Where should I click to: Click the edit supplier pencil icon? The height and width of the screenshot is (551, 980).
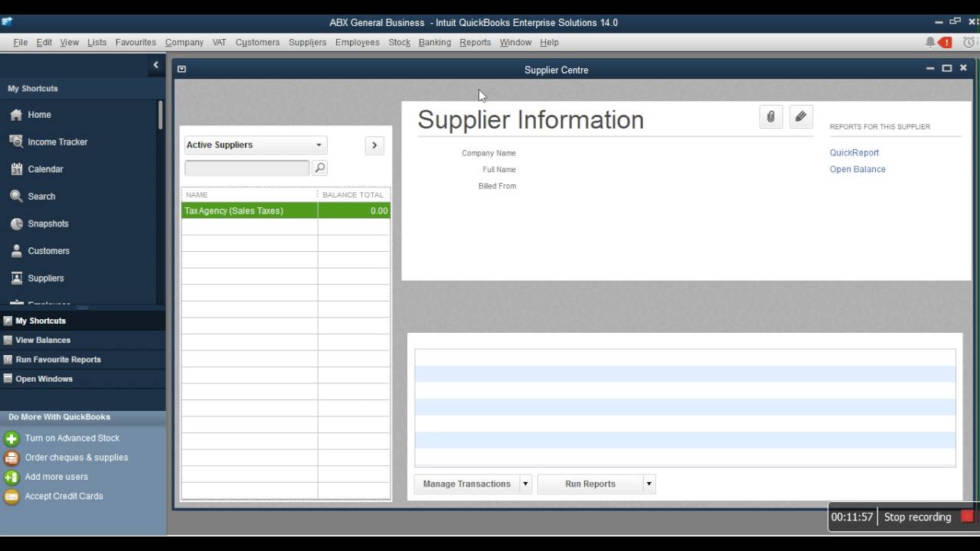point(801,117)
